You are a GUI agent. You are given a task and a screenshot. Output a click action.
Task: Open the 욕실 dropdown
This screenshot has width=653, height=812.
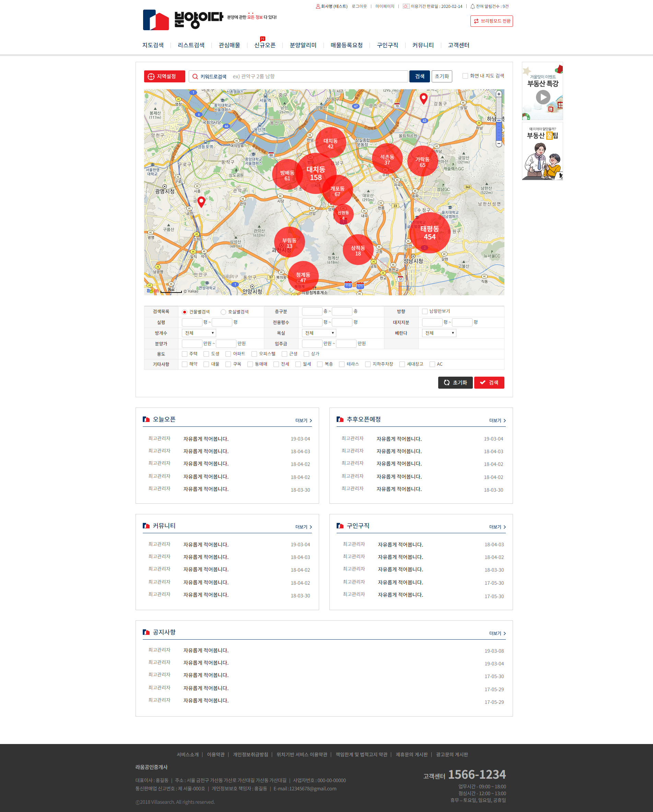[319, 333]
